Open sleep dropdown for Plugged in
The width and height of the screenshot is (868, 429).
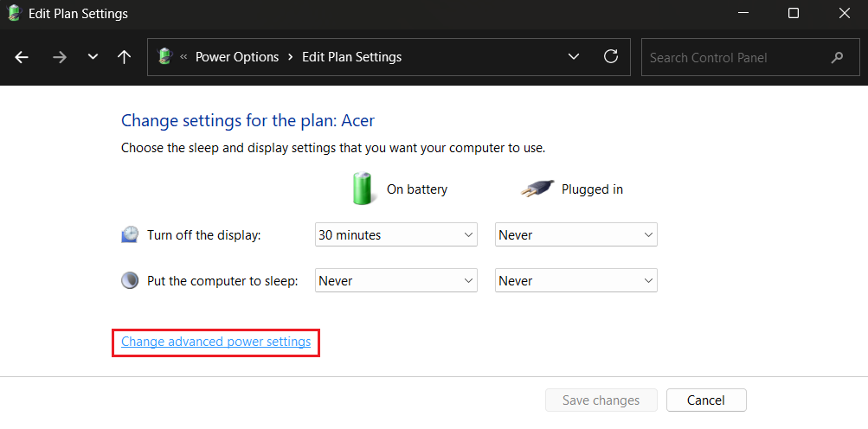point(575,280)
